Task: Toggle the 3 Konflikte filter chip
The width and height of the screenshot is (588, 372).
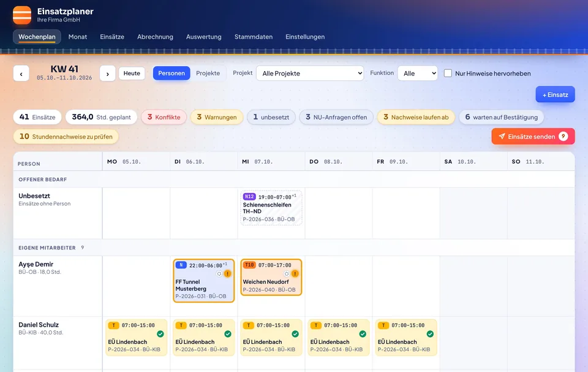Action: pos(164,117)
